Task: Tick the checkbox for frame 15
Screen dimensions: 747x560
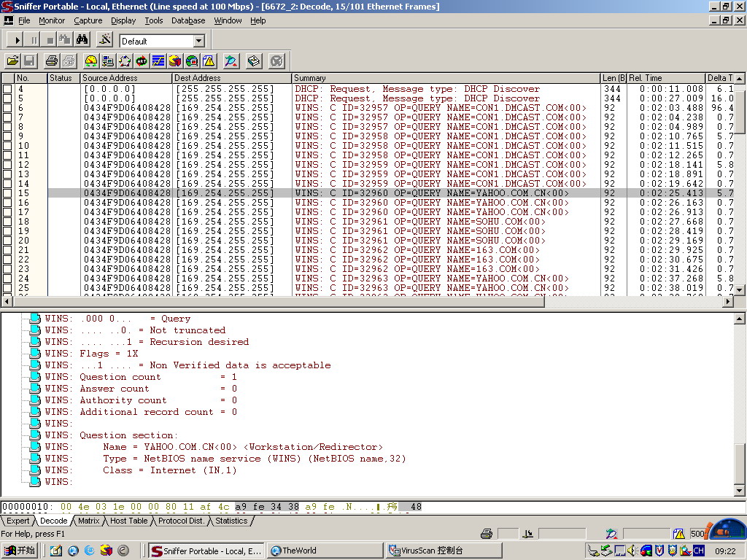Action: click(7, 193)
